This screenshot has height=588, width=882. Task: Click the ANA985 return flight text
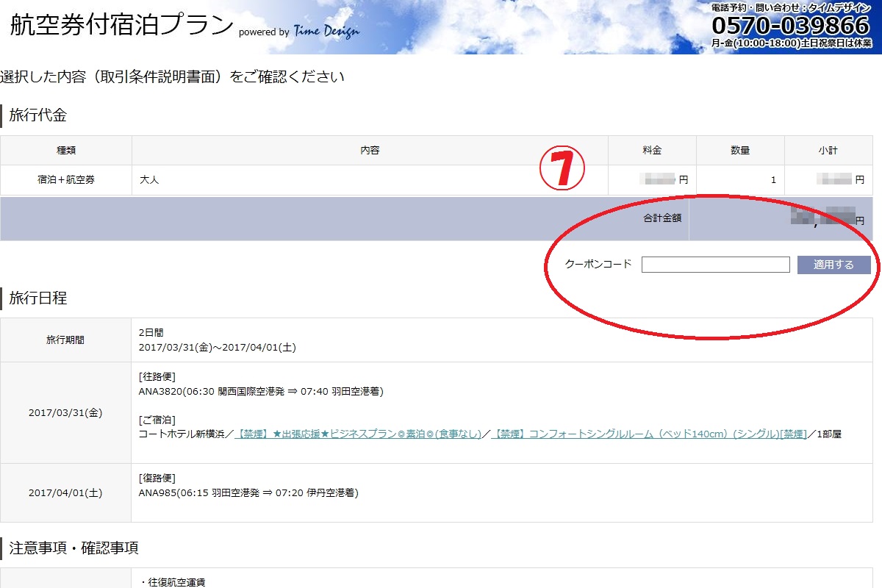point(248,492)
